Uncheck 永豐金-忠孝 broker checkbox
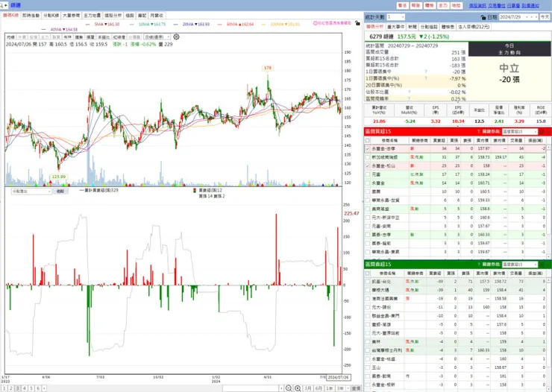 [368, 149]
